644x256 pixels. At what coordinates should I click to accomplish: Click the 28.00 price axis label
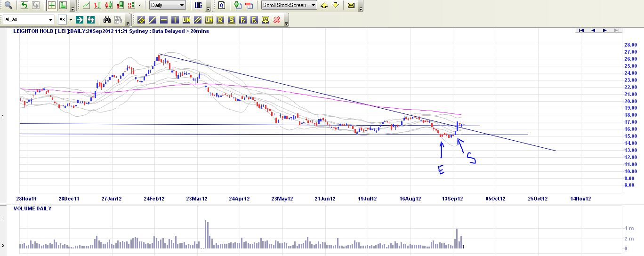pos(630,45)
